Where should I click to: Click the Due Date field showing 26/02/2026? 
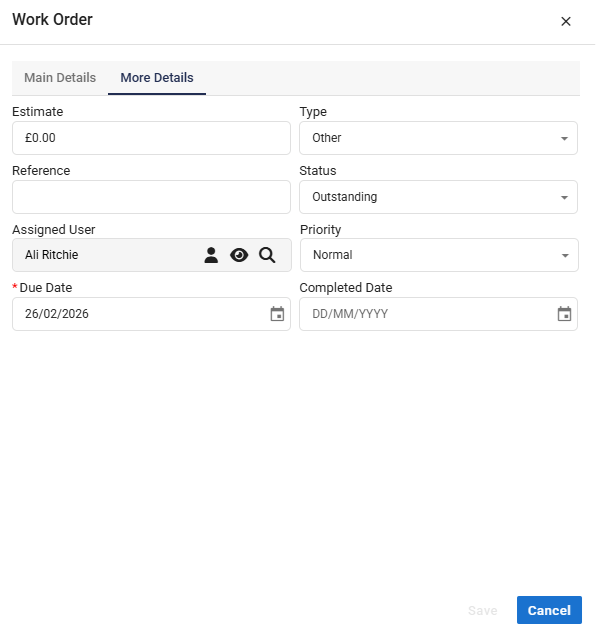coord(152,314)
